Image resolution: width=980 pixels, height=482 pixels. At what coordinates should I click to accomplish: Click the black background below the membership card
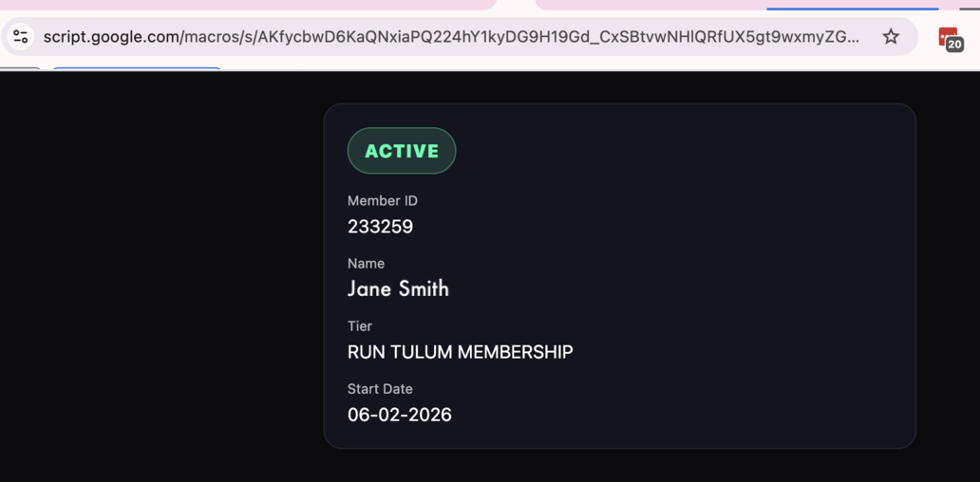[x=617, y=467]
